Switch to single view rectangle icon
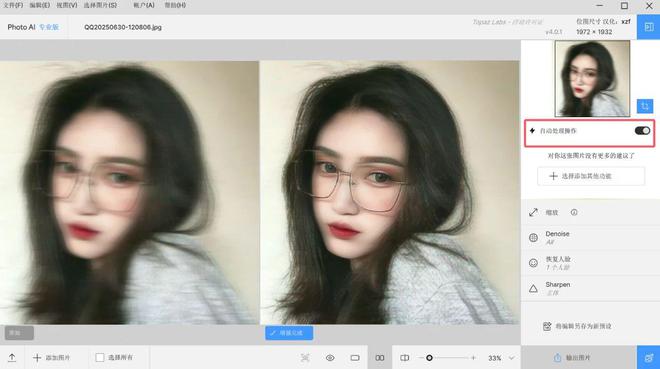The width and height of the screenshot is (660, 369). point(355,358)
